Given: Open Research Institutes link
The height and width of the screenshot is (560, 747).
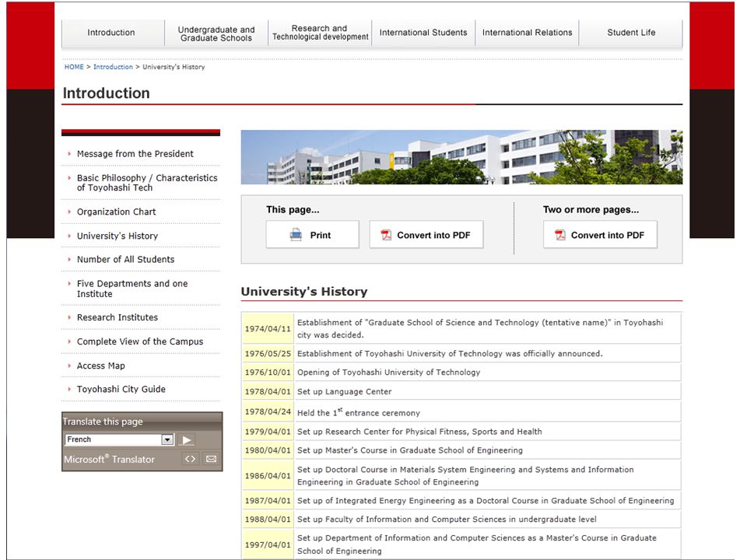Looking at the screenshot, I should [117, 317].
